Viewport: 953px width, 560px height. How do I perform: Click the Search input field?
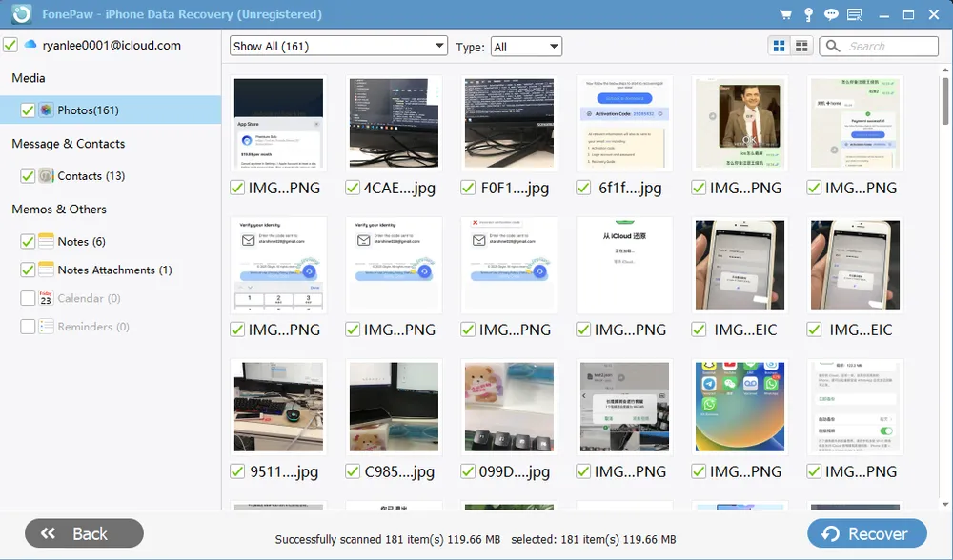(879, 46)
